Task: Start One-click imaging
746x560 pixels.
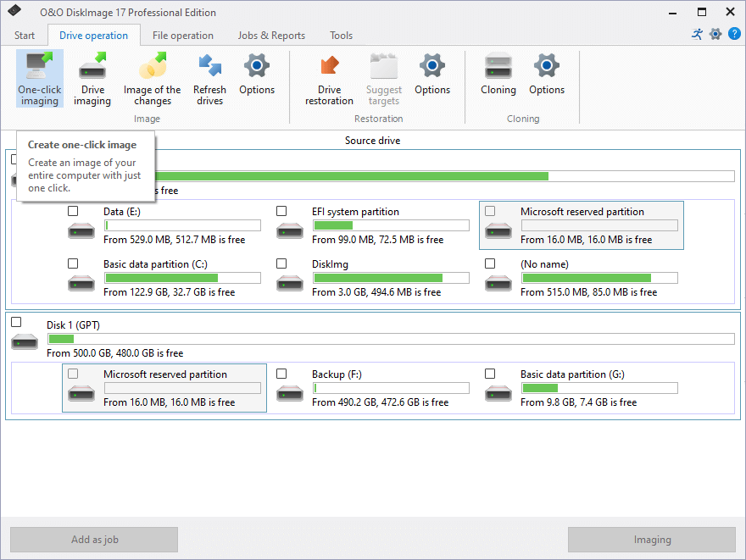Action: 40,79
